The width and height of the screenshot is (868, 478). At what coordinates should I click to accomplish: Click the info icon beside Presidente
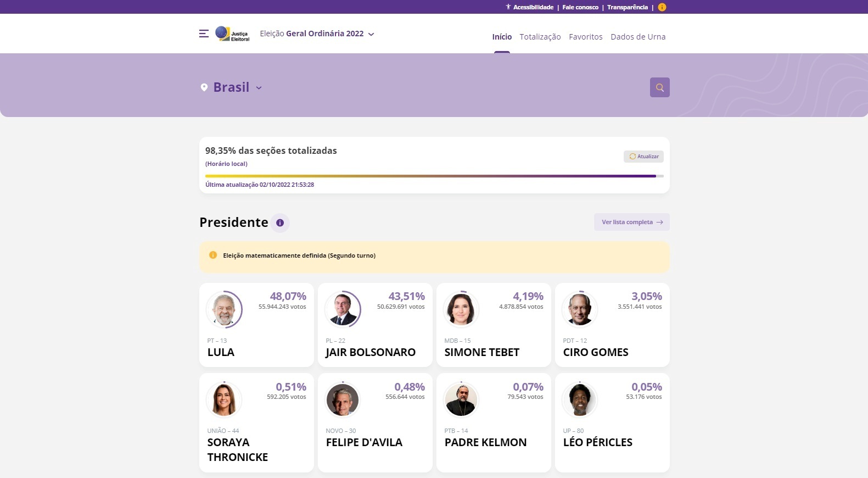coord(280,223)
